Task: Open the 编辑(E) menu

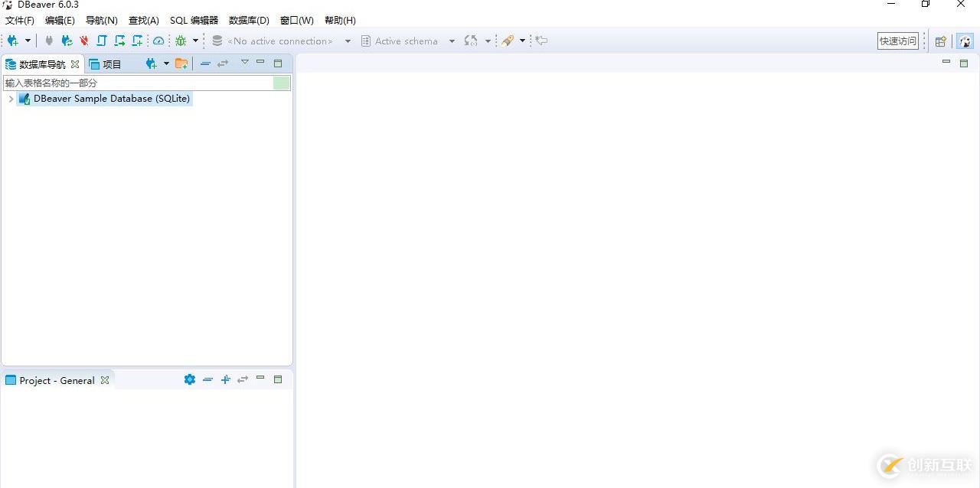Action: [60, 21]
